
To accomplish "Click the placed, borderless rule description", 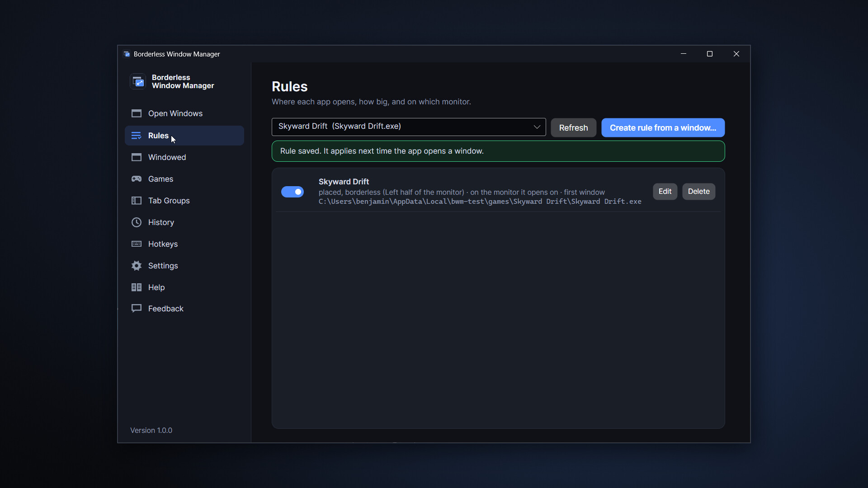I will 462,192.
